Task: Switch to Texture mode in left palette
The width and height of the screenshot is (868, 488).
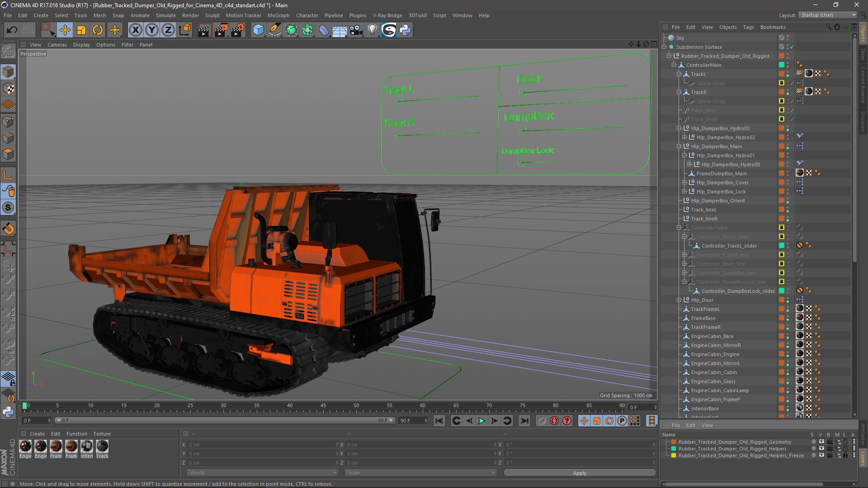Action: 8,89
